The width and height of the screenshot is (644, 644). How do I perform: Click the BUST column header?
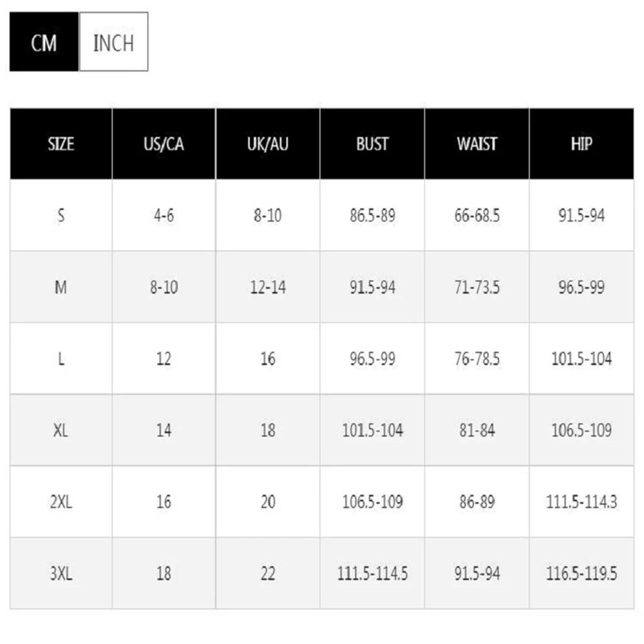click(372, 144)
